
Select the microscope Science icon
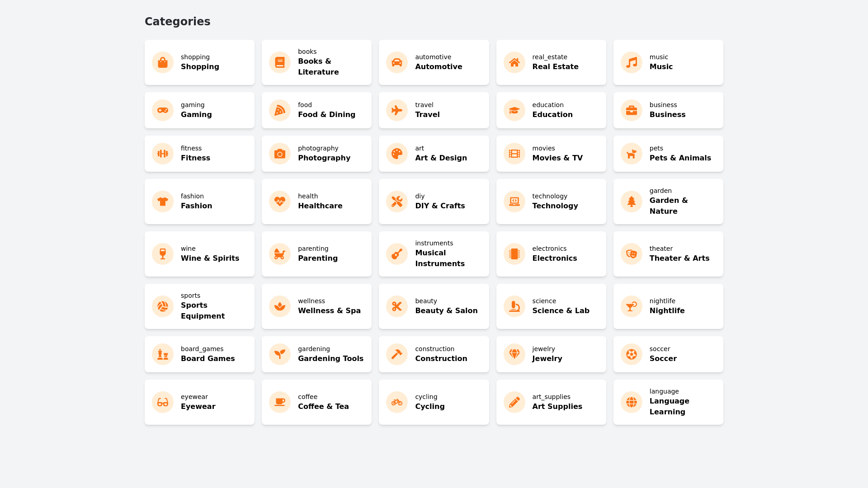(514, 306)
